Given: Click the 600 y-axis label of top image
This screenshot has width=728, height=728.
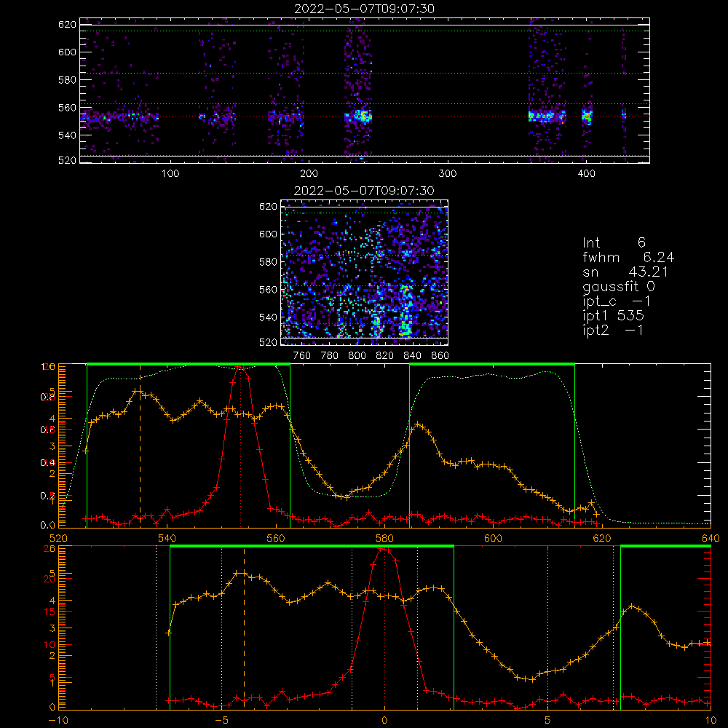Looking at the screenshot, I should (67, 52).
